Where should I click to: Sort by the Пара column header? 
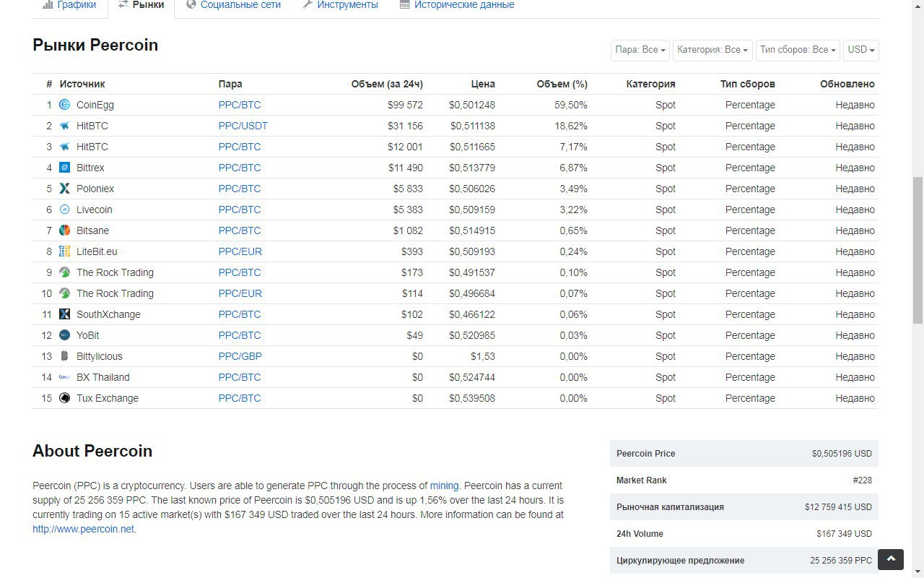tap(230, 84)
